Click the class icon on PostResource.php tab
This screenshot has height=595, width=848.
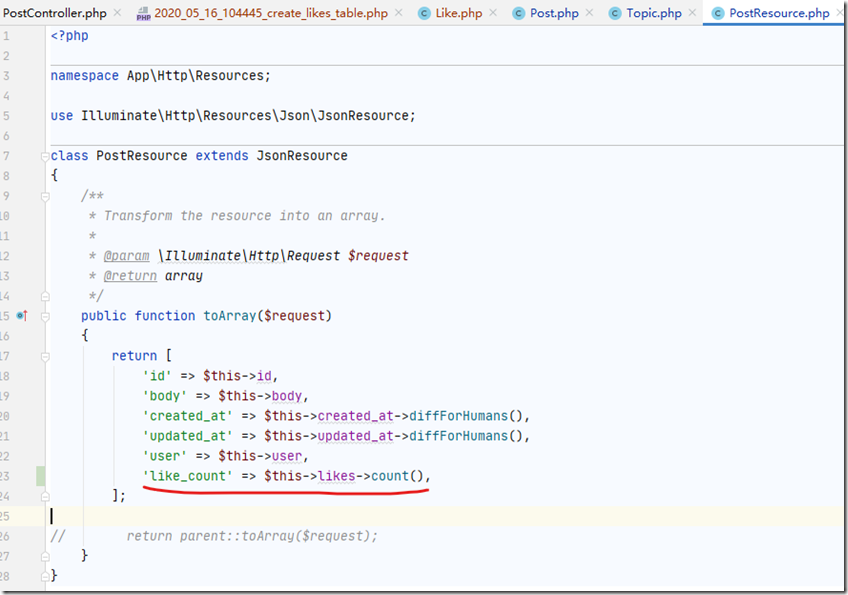click(718, 14)
